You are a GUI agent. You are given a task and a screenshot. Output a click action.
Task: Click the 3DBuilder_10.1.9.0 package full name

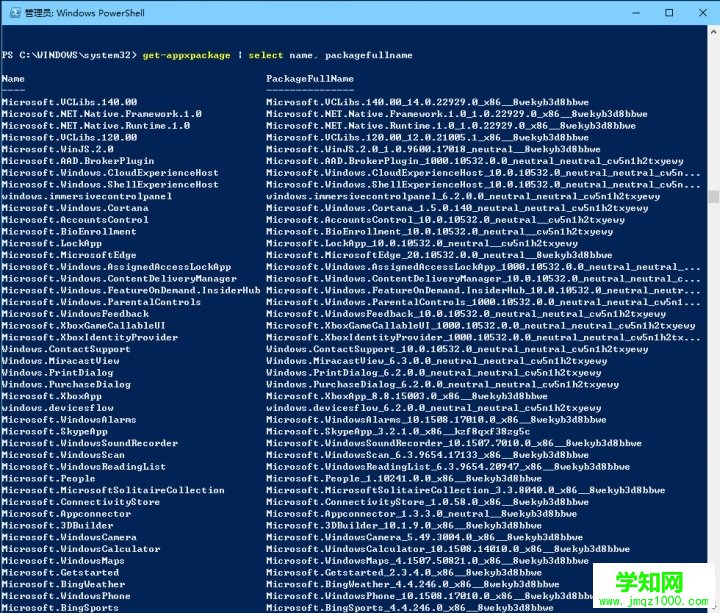[404, 526]
